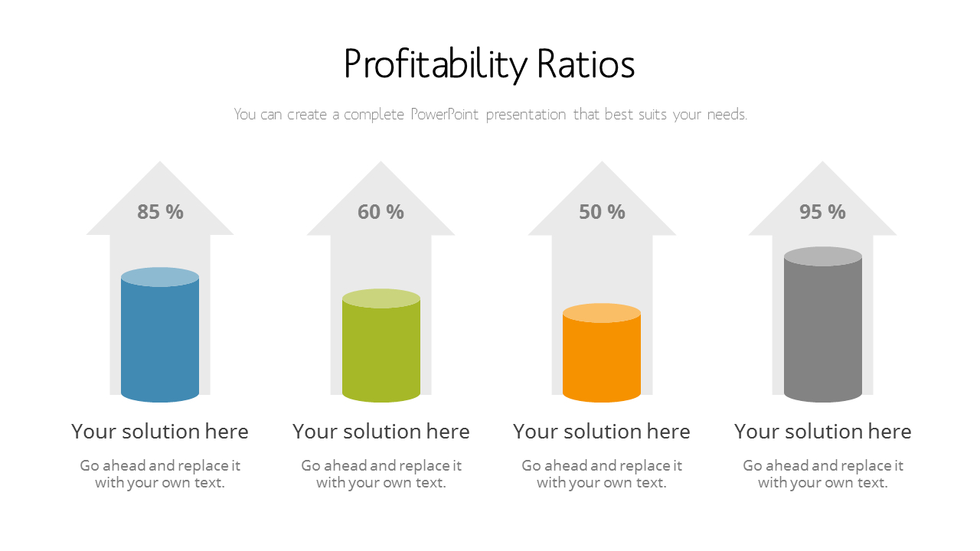Select the top ellipse of the gray cylinder

pos(822,256)
